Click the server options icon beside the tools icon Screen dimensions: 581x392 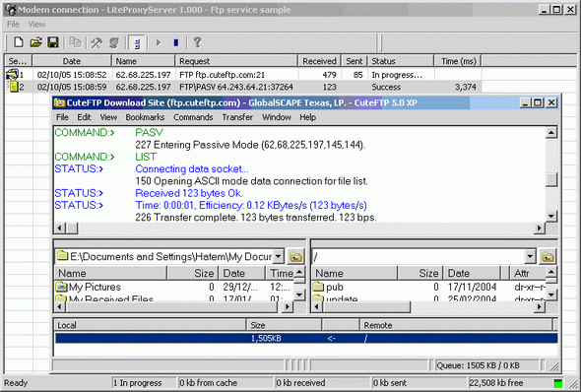[x=114, y=42]
